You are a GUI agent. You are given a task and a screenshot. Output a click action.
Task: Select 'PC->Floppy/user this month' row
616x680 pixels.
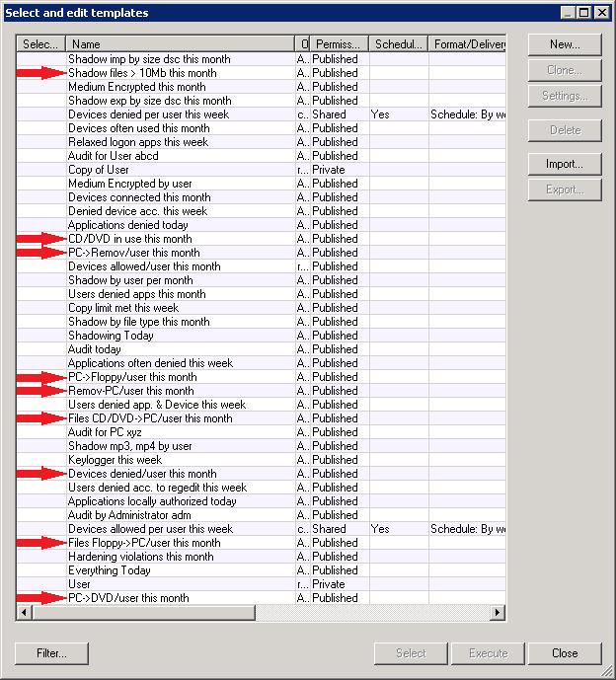click(x=262, y=377)
